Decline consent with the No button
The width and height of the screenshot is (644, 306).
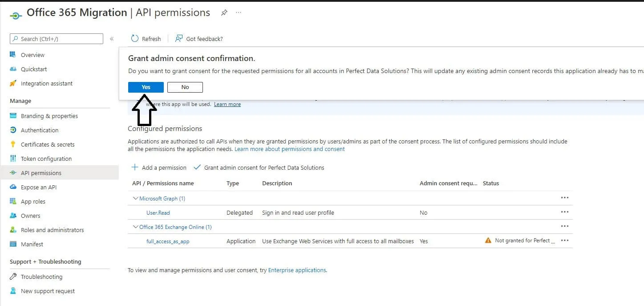(x=185, y=87)
